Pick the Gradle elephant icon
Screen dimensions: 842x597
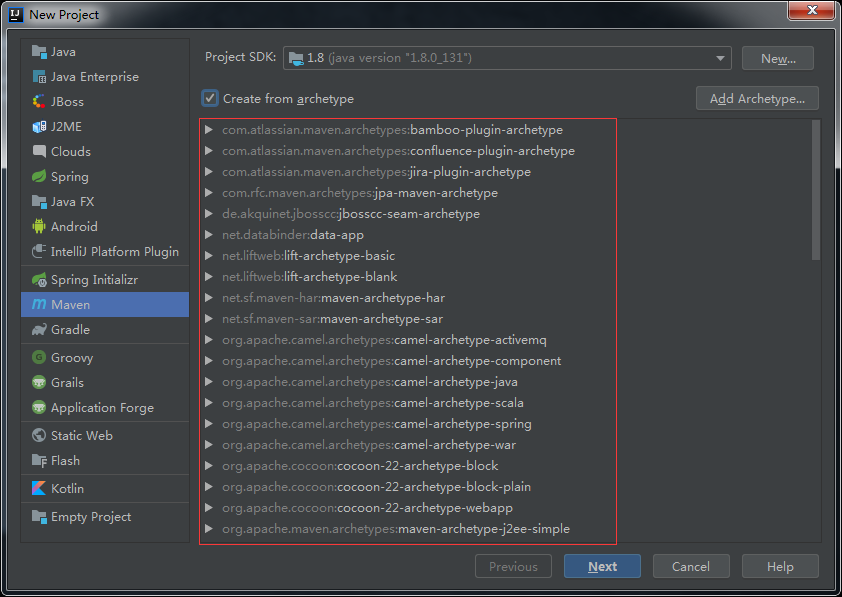click(39, 330)
